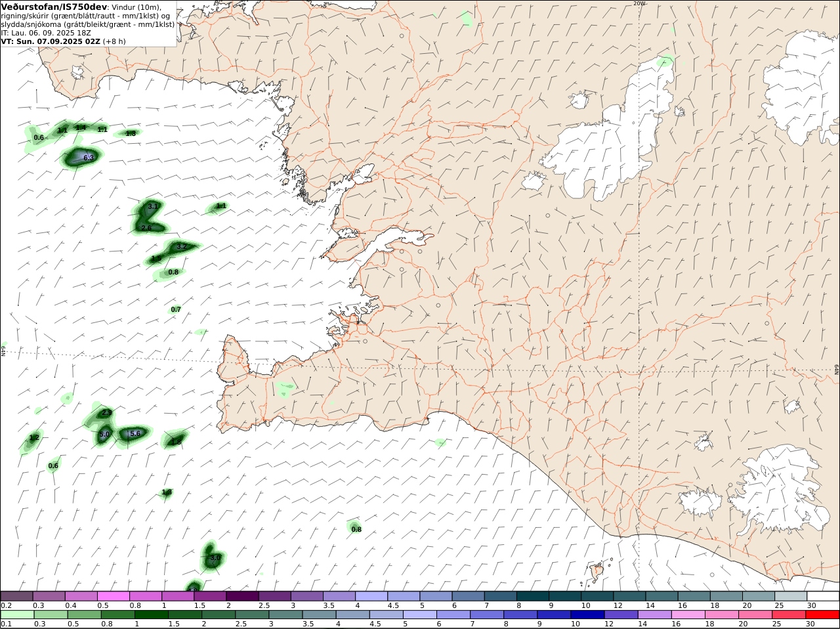Select the dark teal swatch above snow-legend 8
Image resolution: width=840 pixels, height=629 pixels.
533,596
